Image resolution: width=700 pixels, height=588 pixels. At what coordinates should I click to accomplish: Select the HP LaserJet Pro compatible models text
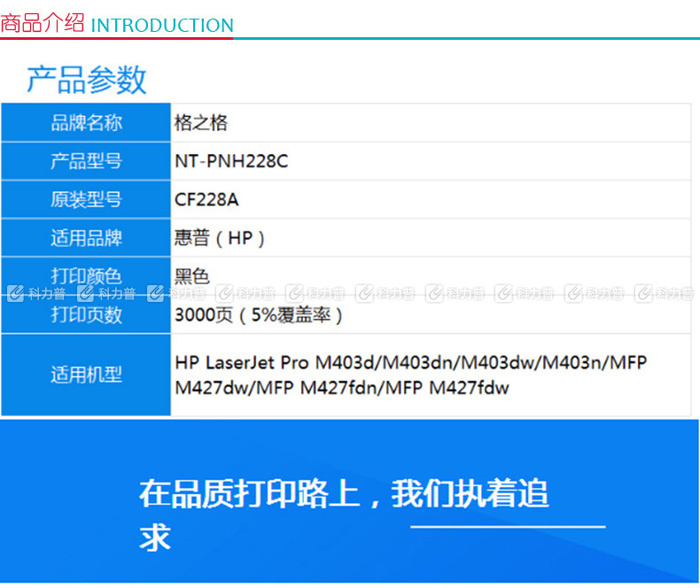click(411, 375)
